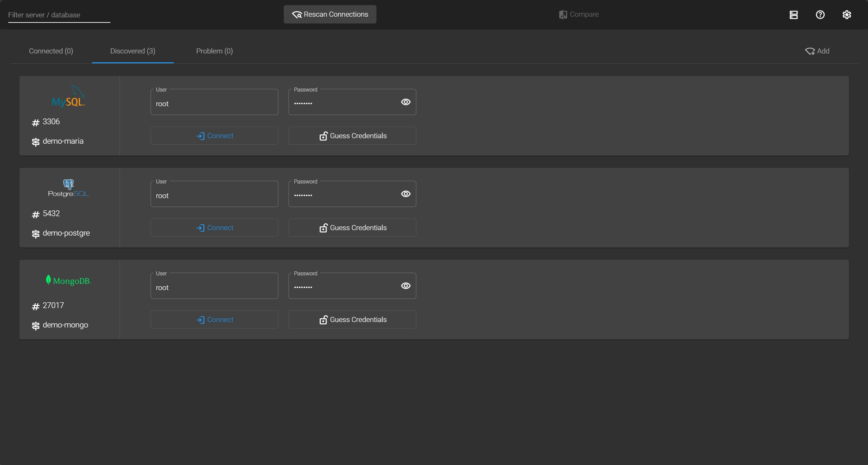Click the signpost icon beside demo-postgre
This screenshot has width=868, height=465.
[x=35, y=234]
